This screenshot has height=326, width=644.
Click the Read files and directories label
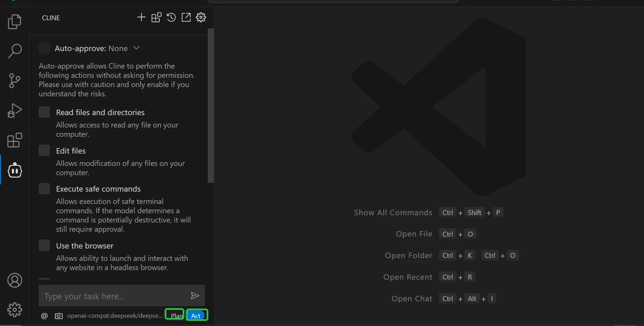click(100, 112)
